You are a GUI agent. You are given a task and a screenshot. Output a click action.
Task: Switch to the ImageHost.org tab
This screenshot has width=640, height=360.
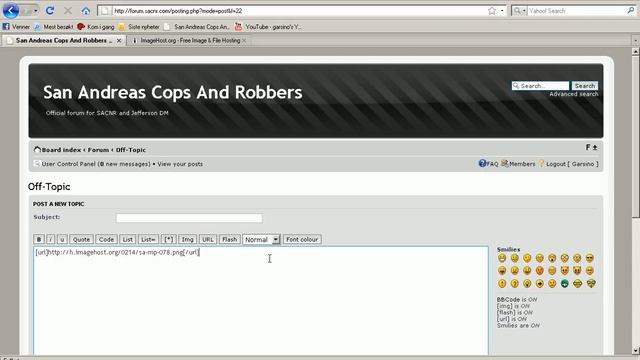pos(189,40)
